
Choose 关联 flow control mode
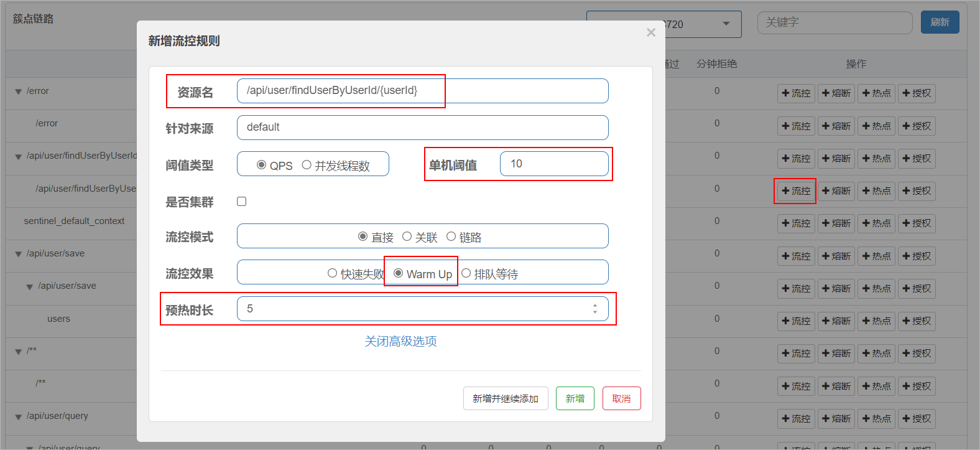pyautogui.click(x=407, y=237)
